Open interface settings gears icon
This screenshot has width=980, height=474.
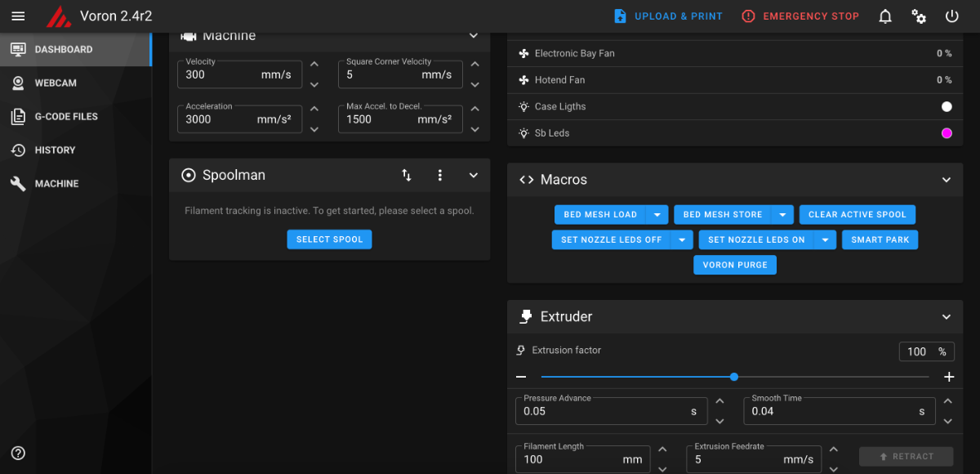[919, 16]
